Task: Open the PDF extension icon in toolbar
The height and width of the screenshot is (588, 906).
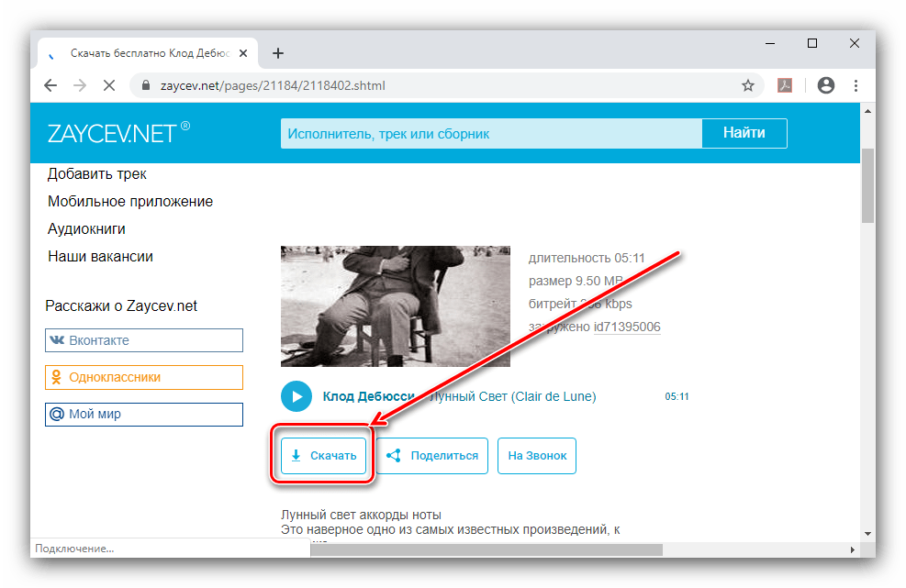Action: click(785, 85)
